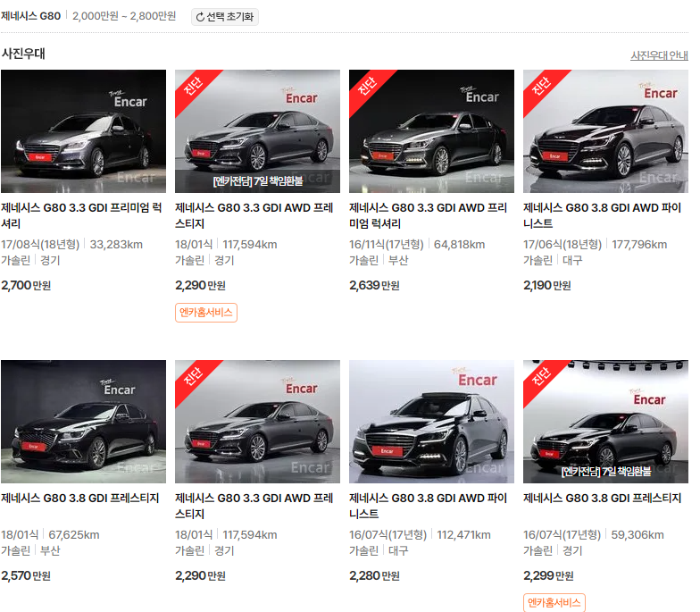Click the 17/06식(18년형) year text

click(562, 245)
